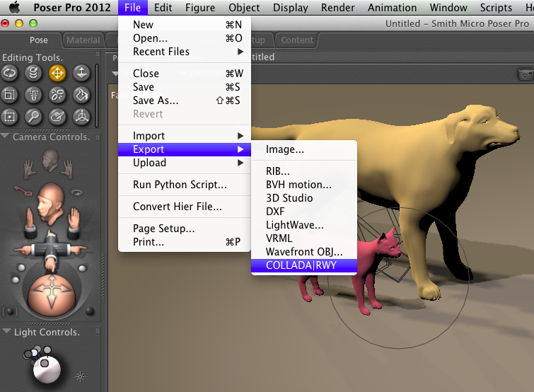This screenshot has height=392, width=534.
Task: Click the camera icon in preview toolbar
Action: [x=525, y=74]
